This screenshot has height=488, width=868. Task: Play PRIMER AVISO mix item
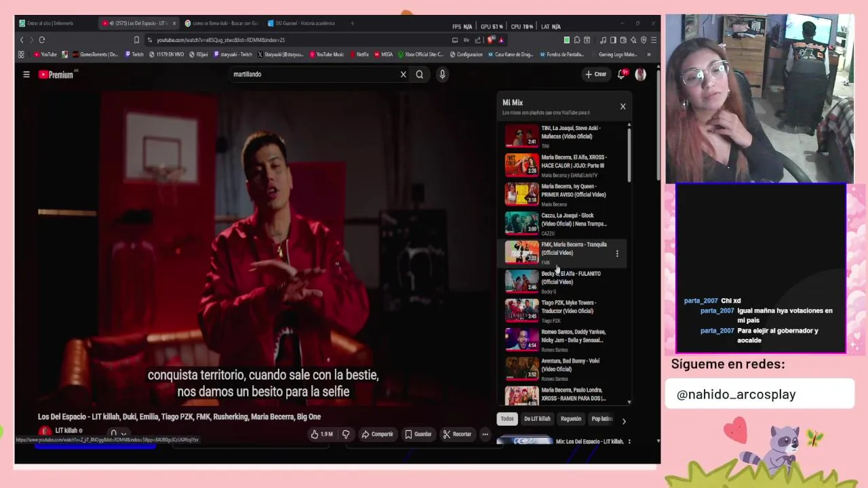click(563, 194)
